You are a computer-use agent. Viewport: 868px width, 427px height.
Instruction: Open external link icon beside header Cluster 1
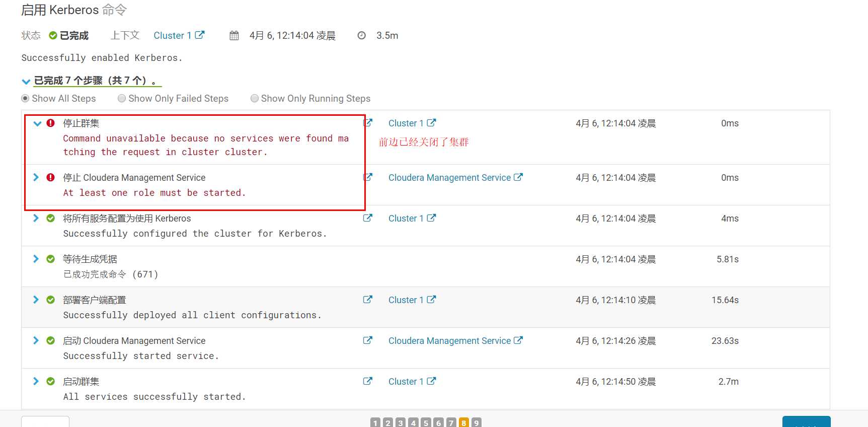click(x=200, y=35)
